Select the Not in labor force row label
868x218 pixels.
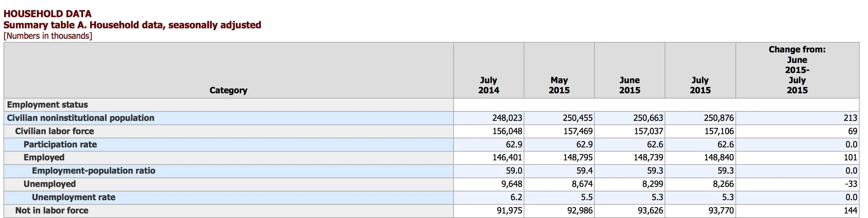point(52,211)
